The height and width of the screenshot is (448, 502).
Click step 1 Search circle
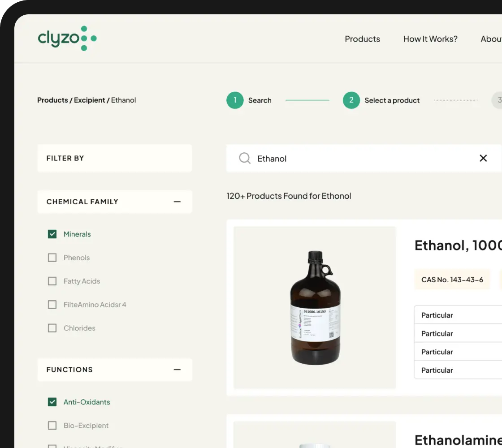235,100
